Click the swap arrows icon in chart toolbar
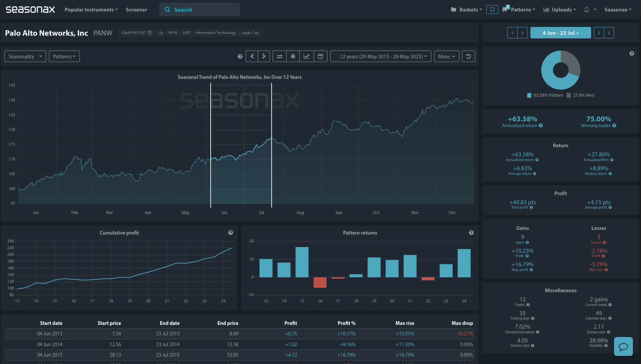Screen dimensions: 641x364 point(279,56)
